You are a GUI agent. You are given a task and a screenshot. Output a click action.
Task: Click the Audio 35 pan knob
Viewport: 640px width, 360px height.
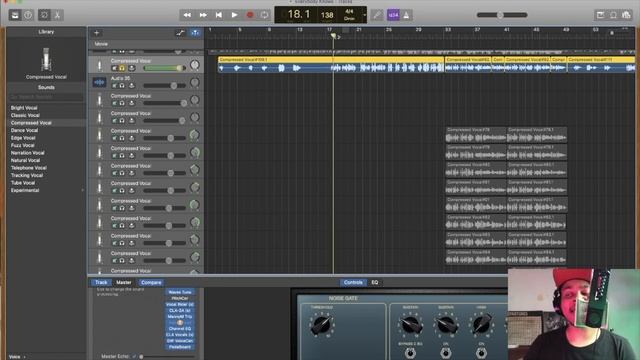tap(195, 82)
